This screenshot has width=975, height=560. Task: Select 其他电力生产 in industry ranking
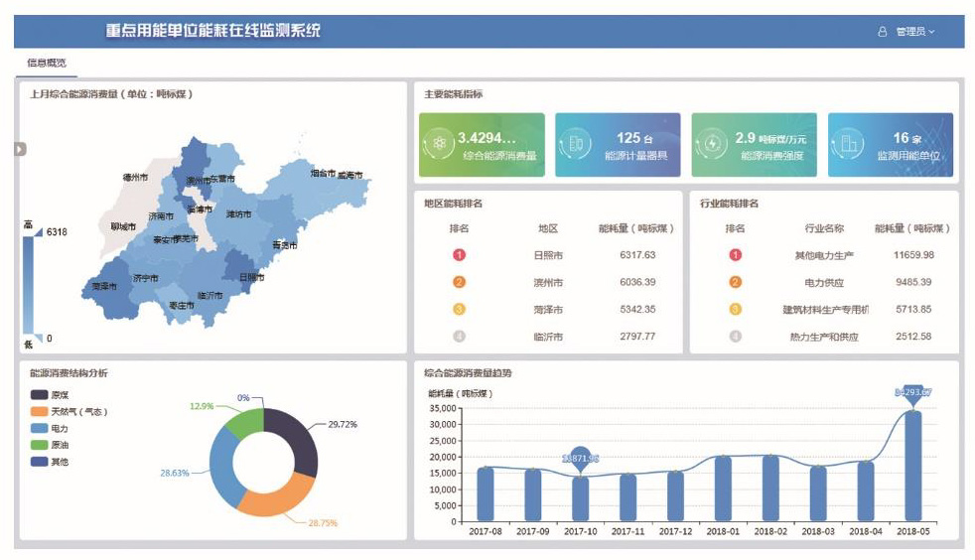824,255
